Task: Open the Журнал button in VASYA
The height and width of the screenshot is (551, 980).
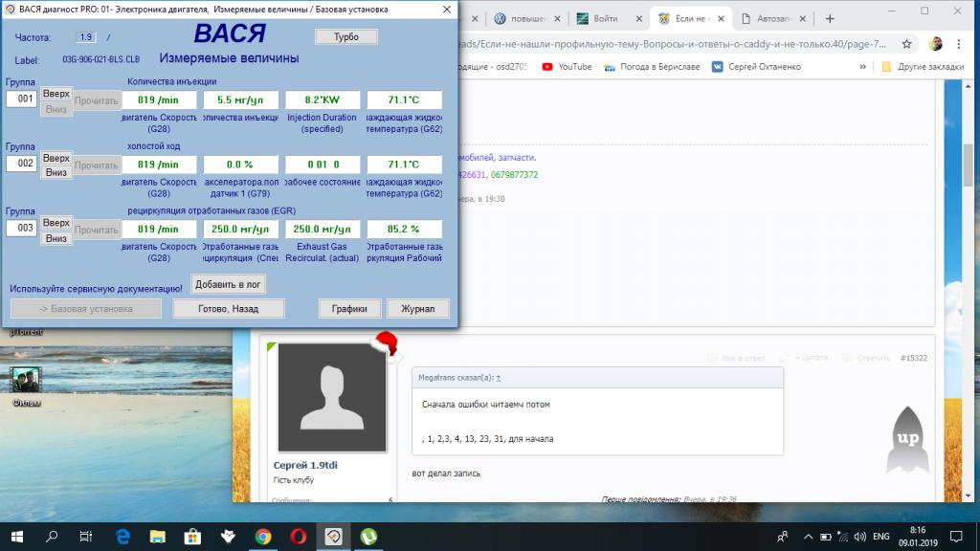Action: click(x=417, y=309)
